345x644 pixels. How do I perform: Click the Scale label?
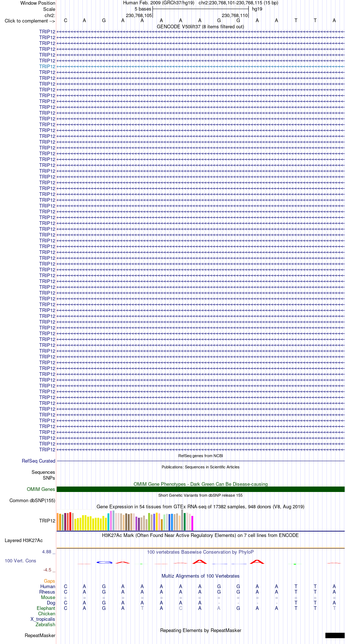pos(49,9)
